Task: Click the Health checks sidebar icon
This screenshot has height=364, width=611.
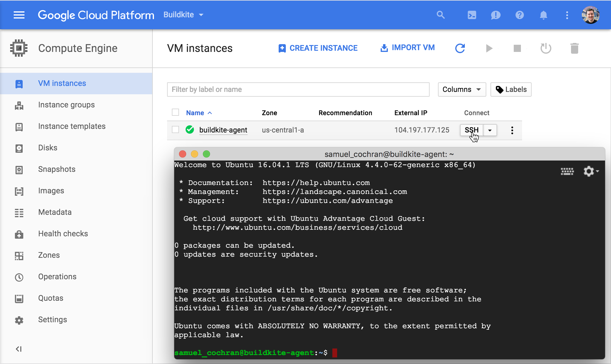Action: point(19,234)
